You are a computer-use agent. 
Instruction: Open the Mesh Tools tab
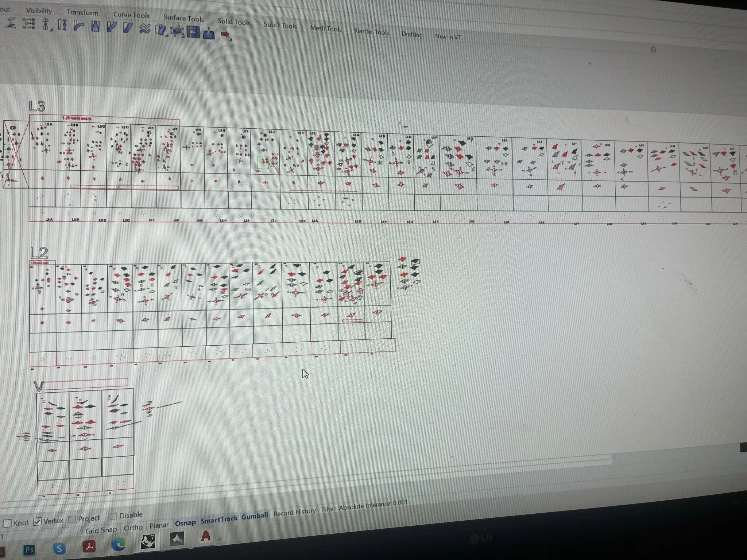click(x=326, y=28)
